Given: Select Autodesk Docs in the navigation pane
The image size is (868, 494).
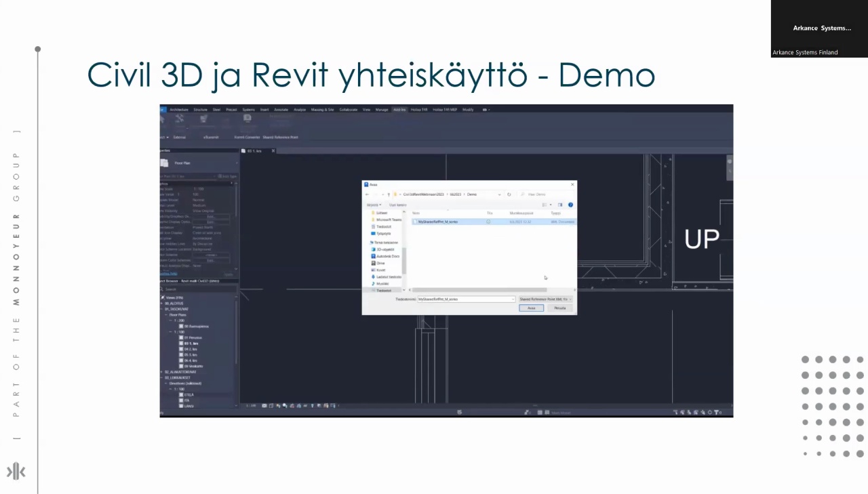Looking at the screenshot, I should click(387, 256).
